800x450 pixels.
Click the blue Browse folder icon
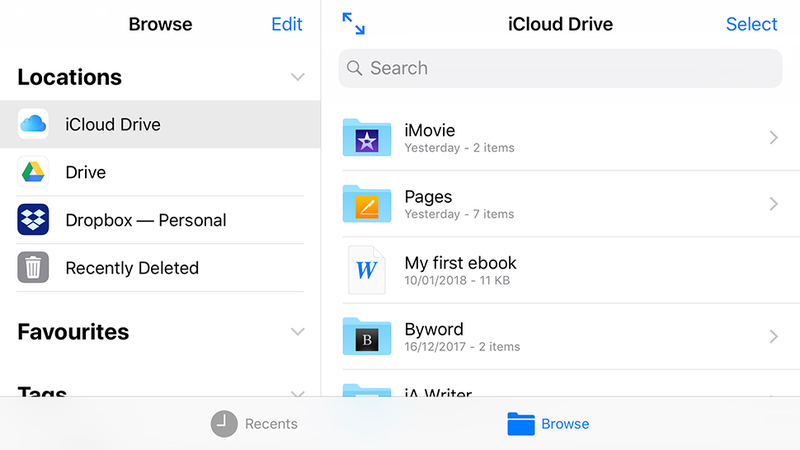pos(521,423)
